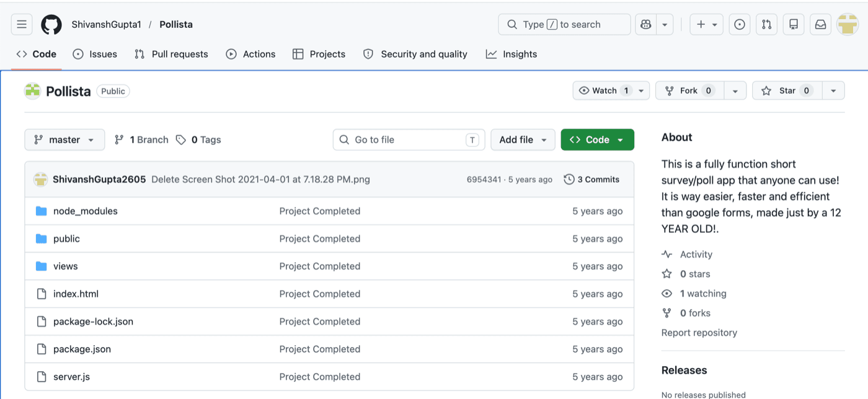
Task: Open the hamburger navigation menu
Action: click(22, 24)
